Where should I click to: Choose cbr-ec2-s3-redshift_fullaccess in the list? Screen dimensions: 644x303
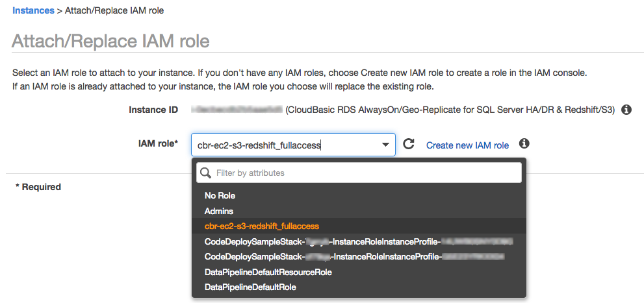[x=359, y=226]
